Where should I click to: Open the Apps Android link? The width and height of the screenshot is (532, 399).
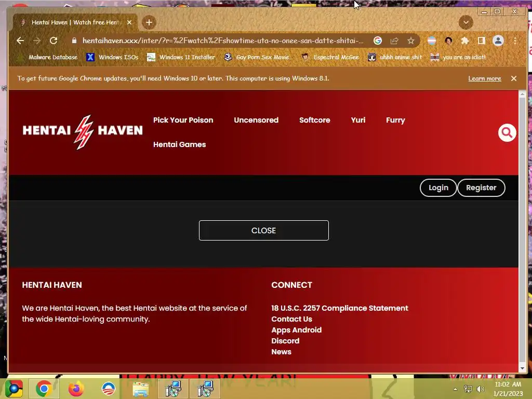[296, 330]
